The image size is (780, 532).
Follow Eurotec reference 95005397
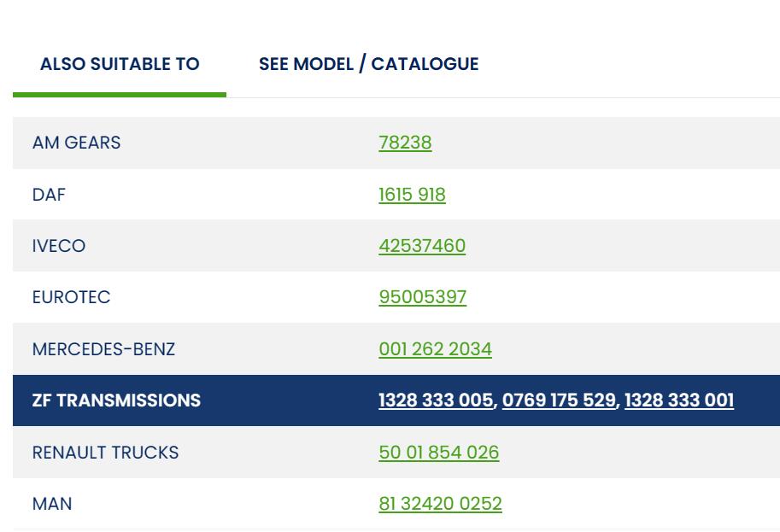click(x=422, y=297)
